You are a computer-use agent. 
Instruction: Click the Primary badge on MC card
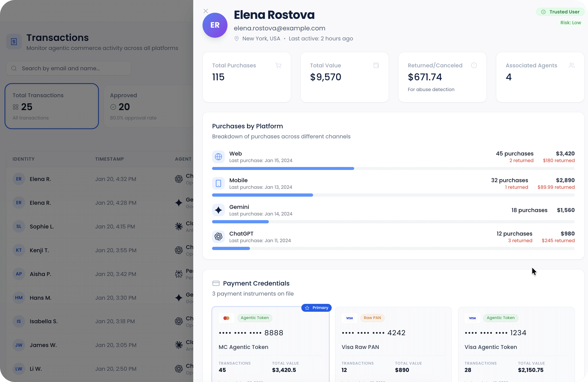click(x=317, y=308)
